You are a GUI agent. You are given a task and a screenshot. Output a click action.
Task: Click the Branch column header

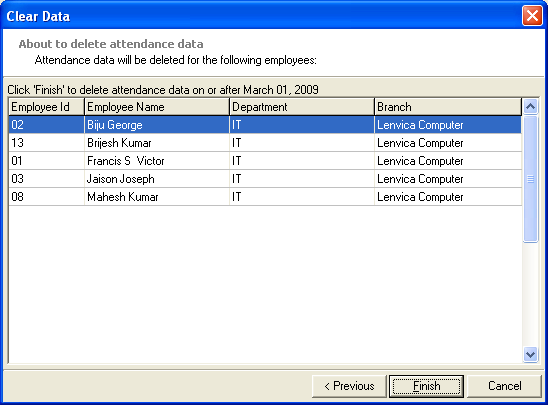[x=448, y=107]
